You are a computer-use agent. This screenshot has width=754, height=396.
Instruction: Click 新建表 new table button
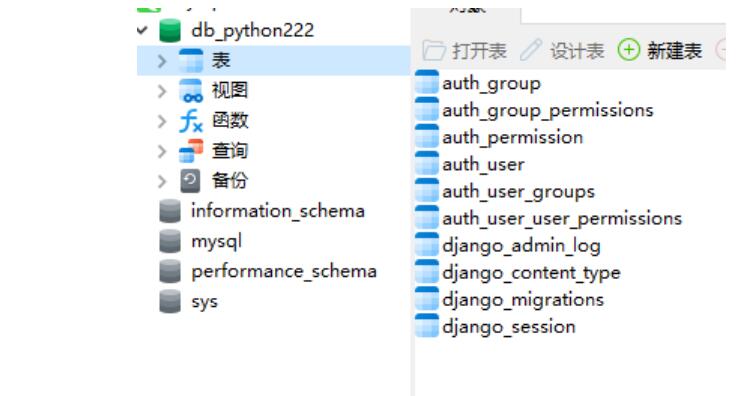pos(660,50)
